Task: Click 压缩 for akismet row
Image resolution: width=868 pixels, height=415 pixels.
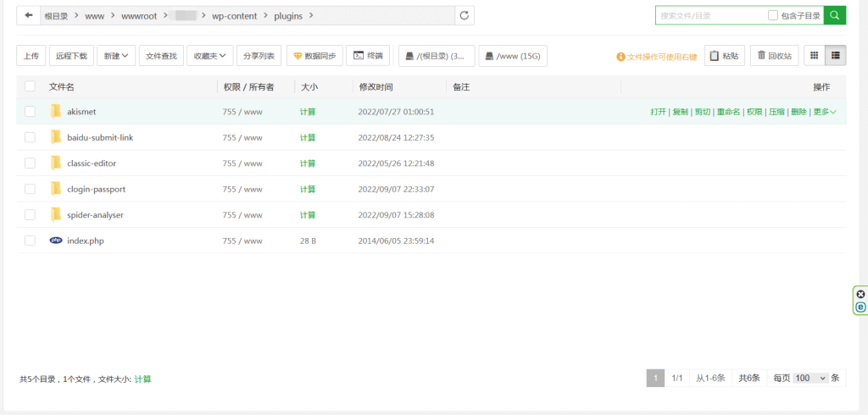Action: pos(776,112)
